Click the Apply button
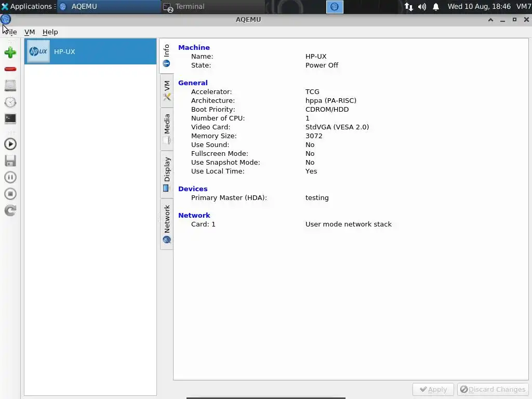The image size is (532, 399). point(433,389)
